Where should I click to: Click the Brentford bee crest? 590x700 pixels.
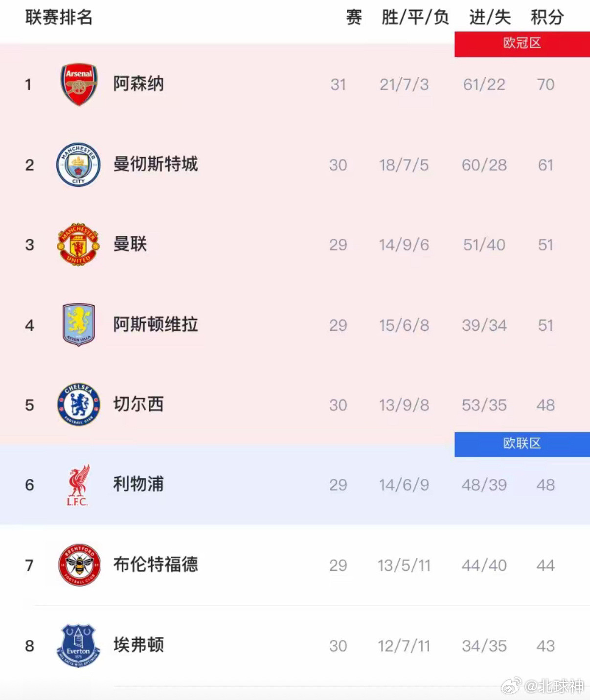(79, 565)
